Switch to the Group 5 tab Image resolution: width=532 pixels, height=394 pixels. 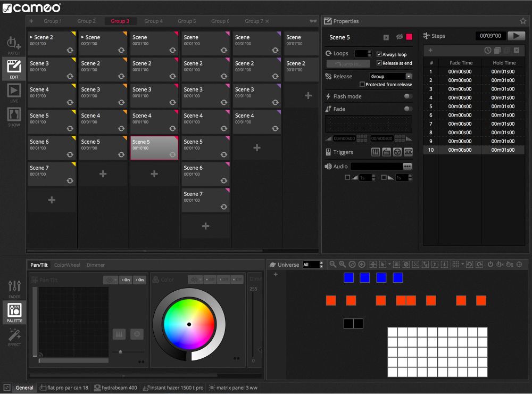click(x=187, y=21)
